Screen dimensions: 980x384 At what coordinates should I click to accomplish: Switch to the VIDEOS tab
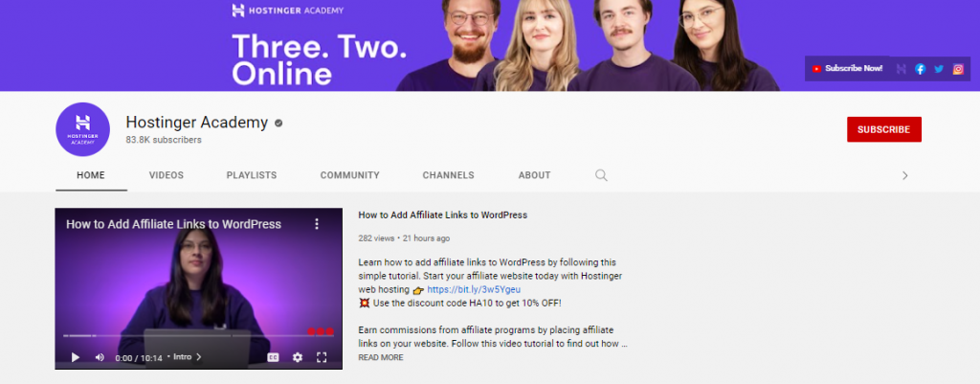tap(167, 175)
